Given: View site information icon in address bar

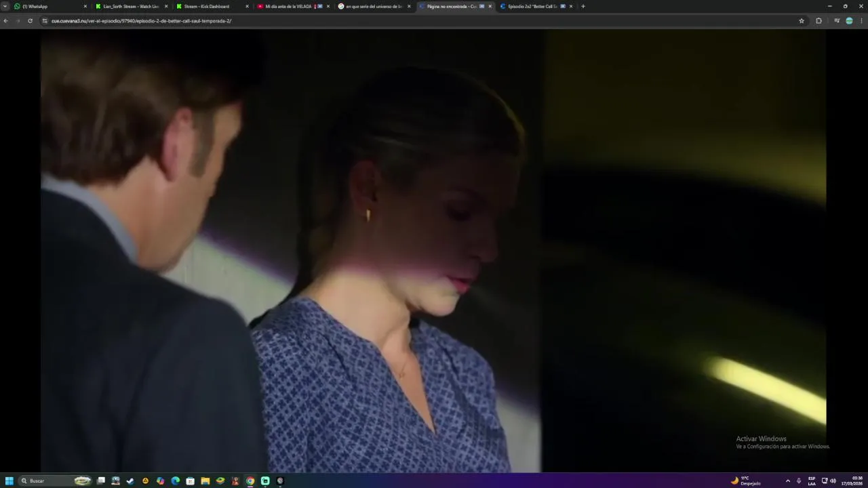Looking at the screenshot, I should 45,21.
